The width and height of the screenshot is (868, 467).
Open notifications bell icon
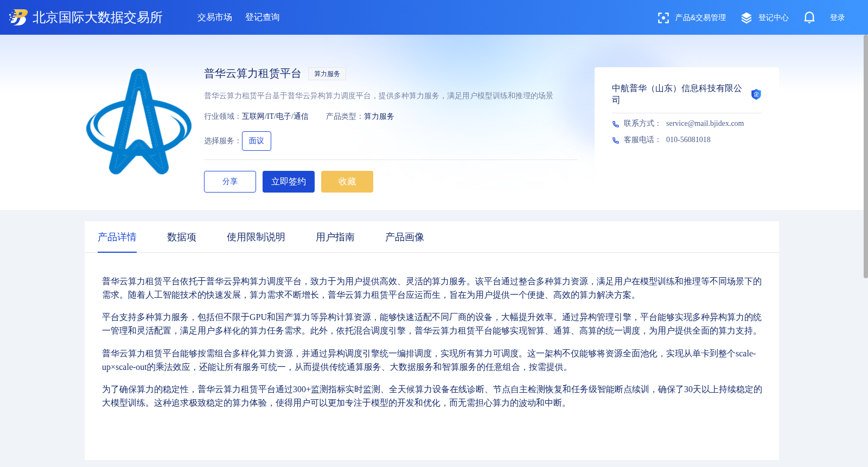[809, 17]
